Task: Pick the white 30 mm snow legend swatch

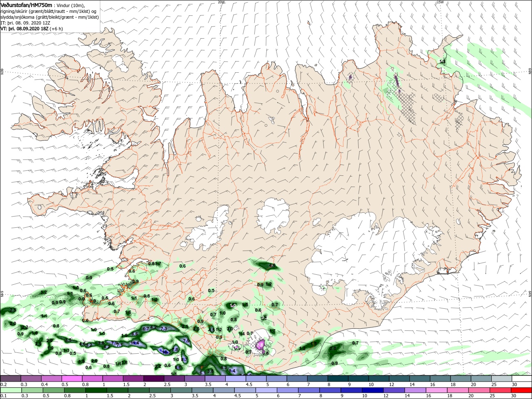Action: point(522,379)
